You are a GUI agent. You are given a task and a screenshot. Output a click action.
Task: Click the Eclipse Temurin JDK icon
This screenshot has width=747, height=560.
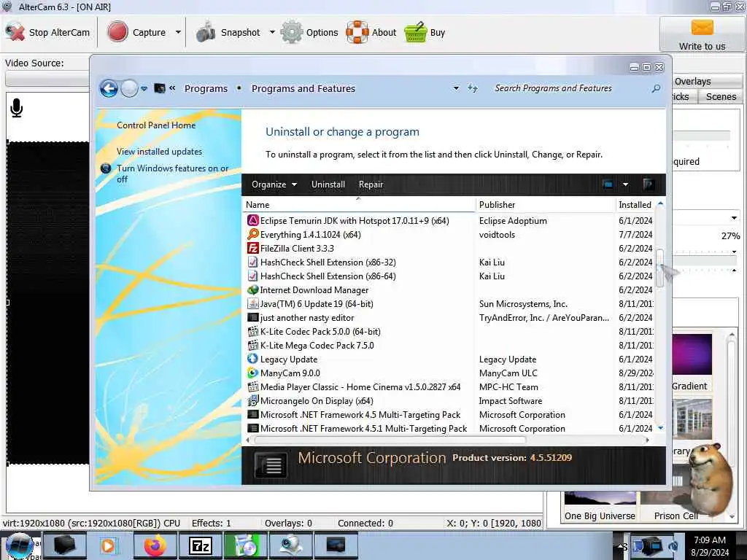(253, 220)
